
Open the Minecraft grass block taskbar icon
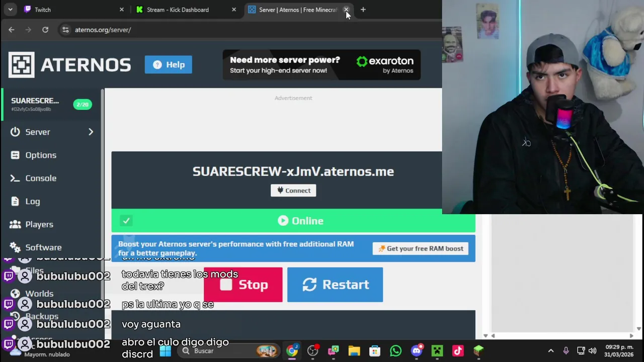pos(478,351)
